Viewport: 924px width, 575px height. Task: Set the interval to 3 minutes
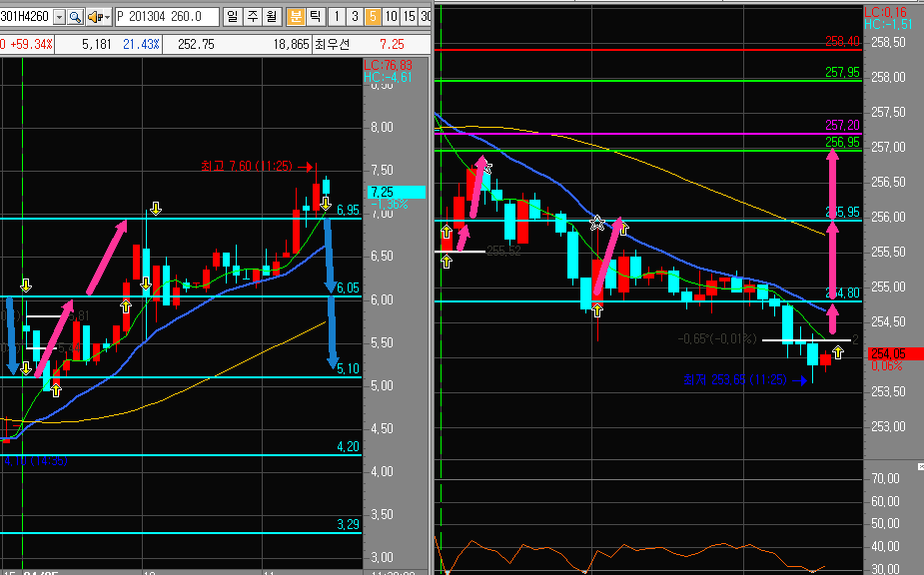[354, 17]
